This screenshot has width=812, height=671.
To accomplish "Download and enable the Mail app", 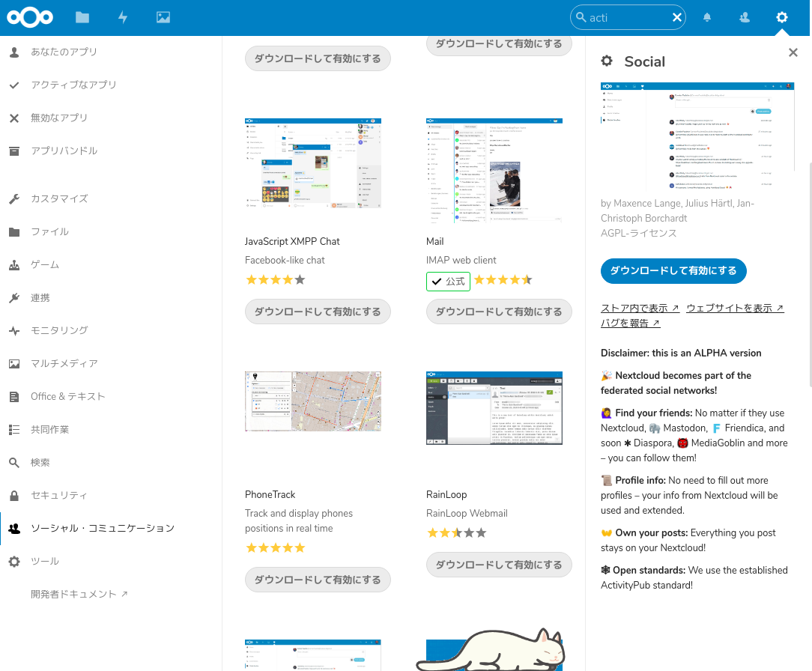I will pos(499,312).
